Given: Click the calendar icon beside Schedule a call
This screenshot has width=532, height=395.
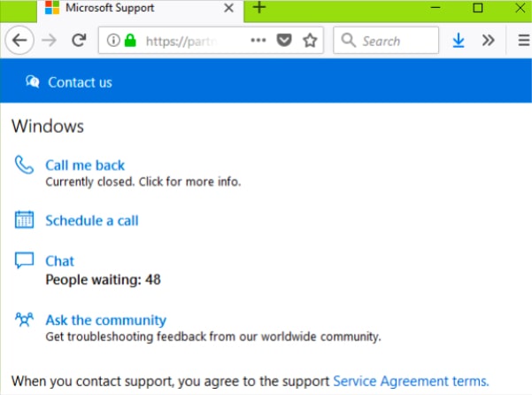Looking at the screenshot, I should [x=24, y=220].
